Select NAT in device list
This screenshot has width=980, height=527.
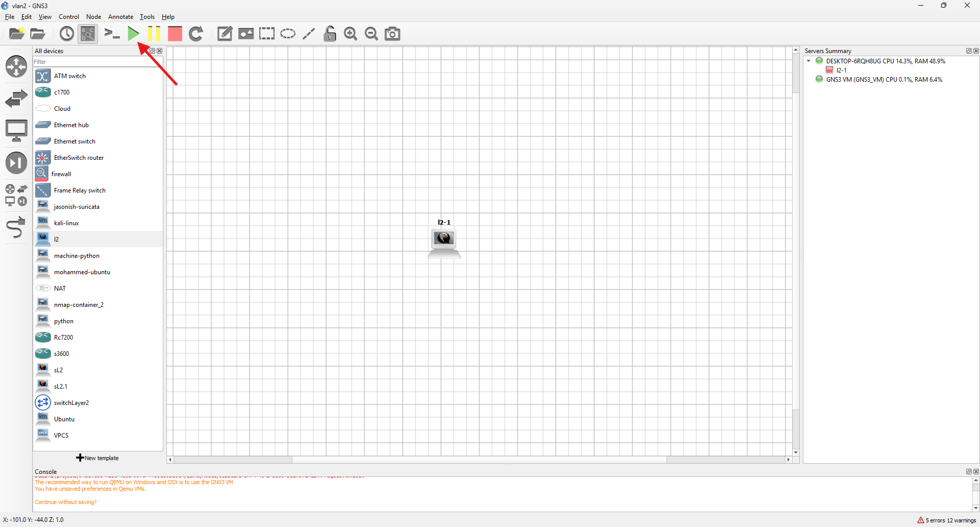tap(98, 289)
